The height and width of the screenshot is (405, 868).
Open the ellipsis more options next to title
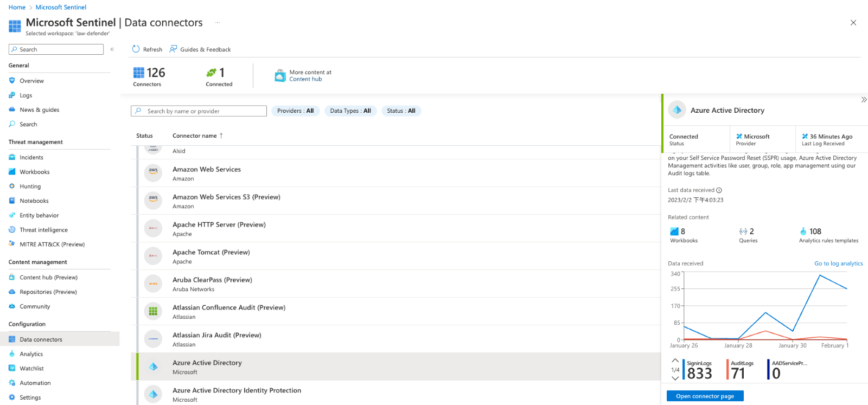[218, 23]
